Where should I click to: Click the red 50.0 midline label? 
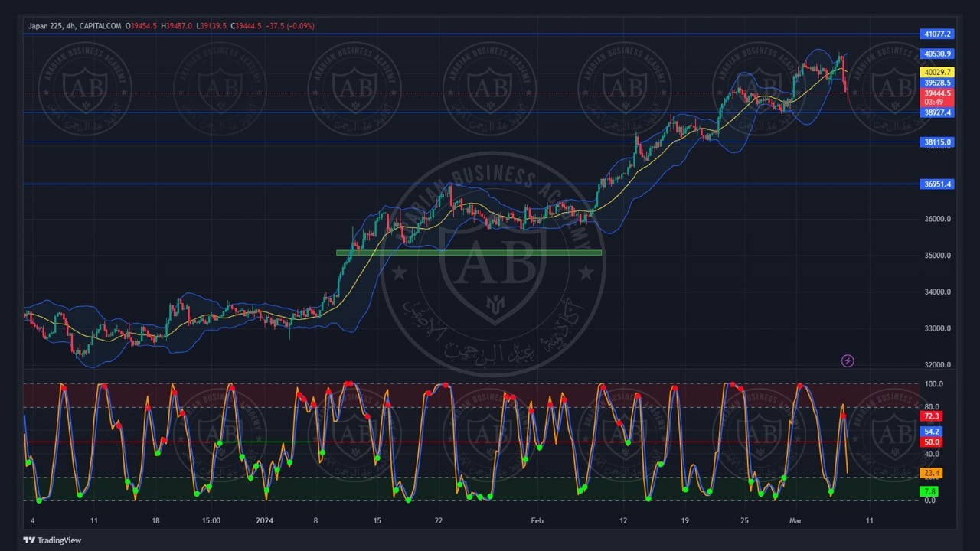[x=932, y=442]
